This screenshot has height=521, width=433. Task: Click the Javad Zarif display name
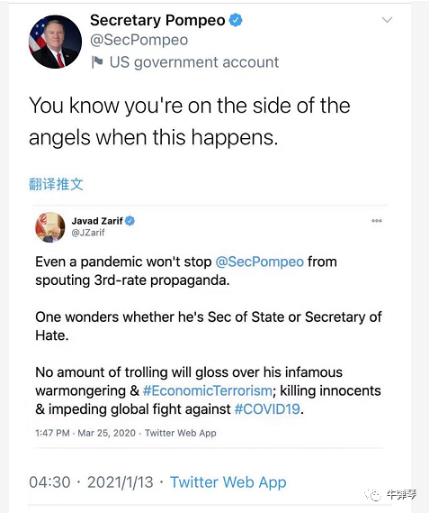(x=97, y=221)
